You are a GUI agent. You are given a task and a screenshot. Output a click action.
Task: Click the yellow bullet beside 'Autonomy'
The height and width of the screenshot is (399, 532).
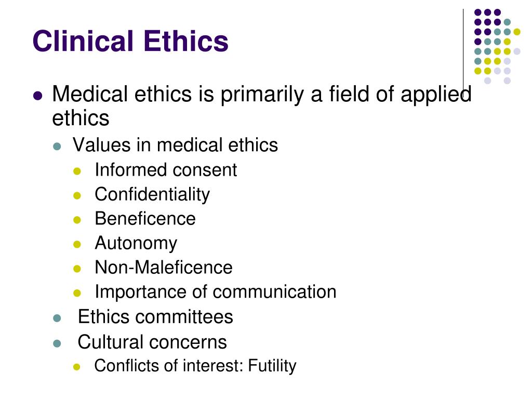77,244
